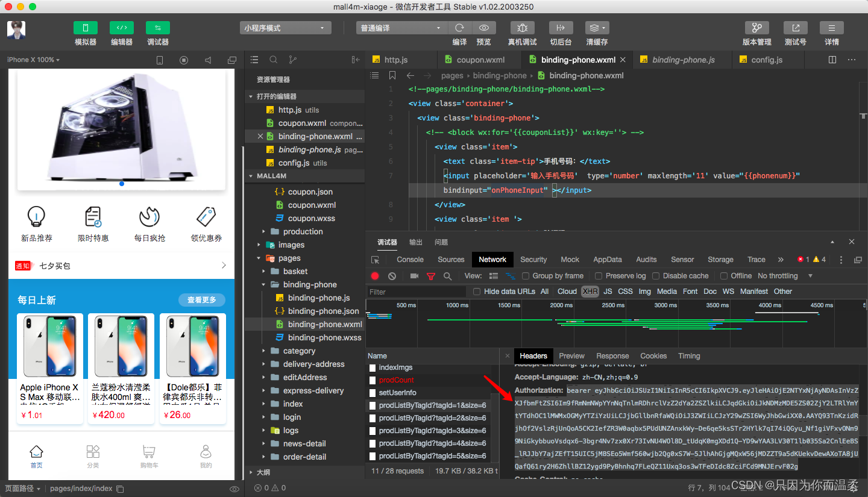Viewport: 868px width, 497px height.
Task: Open 七夕买包 notice link
Action: [55, 266]
